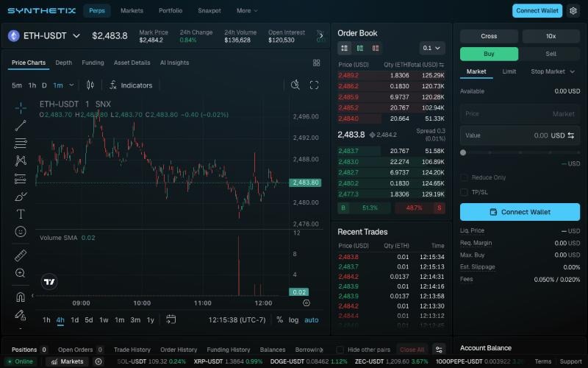Click the Value amount input field
The width and height of the screenshot is (588, 368).
tap(520, 135)
